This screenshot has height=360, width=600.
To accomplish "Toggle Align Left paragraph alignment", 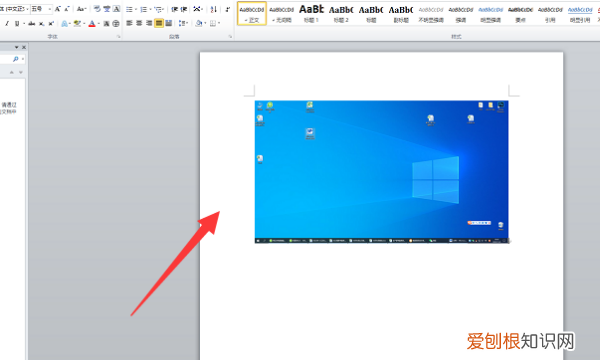I will pyautogui.click(x=129, y=23).
